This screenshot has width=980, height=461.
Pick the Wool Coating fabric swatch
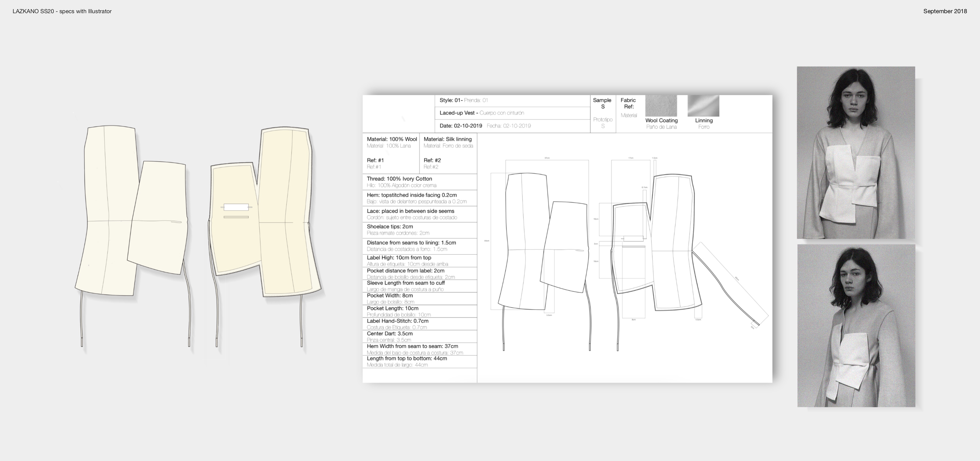(661, 106)
